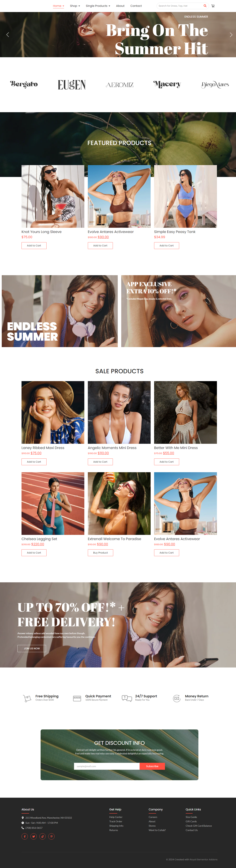Click the search magnifier icon
The width and height of the screenshot is (236, 868).
(x=205, y=6)
